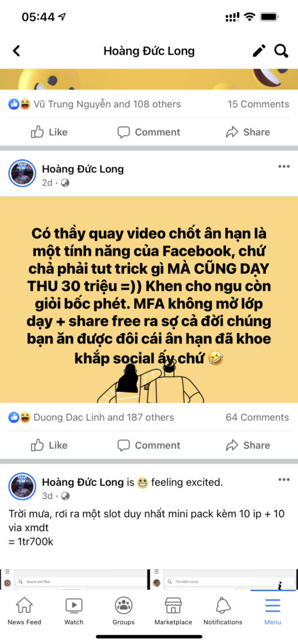Tap the info icon on the photo
This screenshot has width=298, height=644.
click(279, 585)
